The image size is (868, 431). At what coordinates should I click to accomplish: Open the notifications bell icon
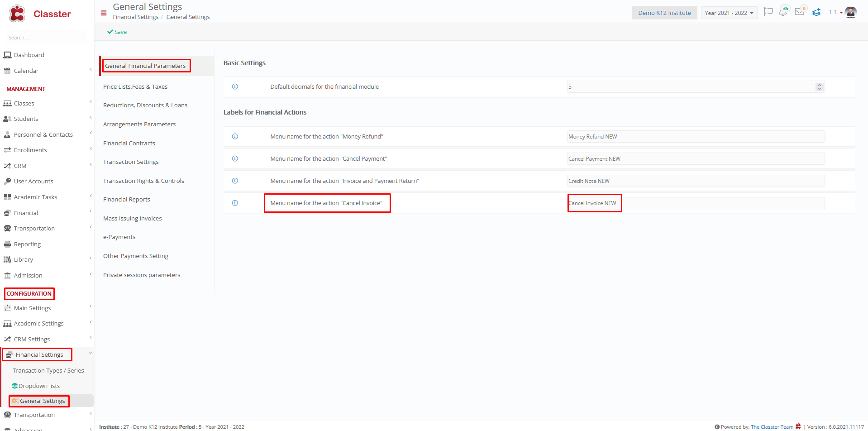[x=783, y=12]
